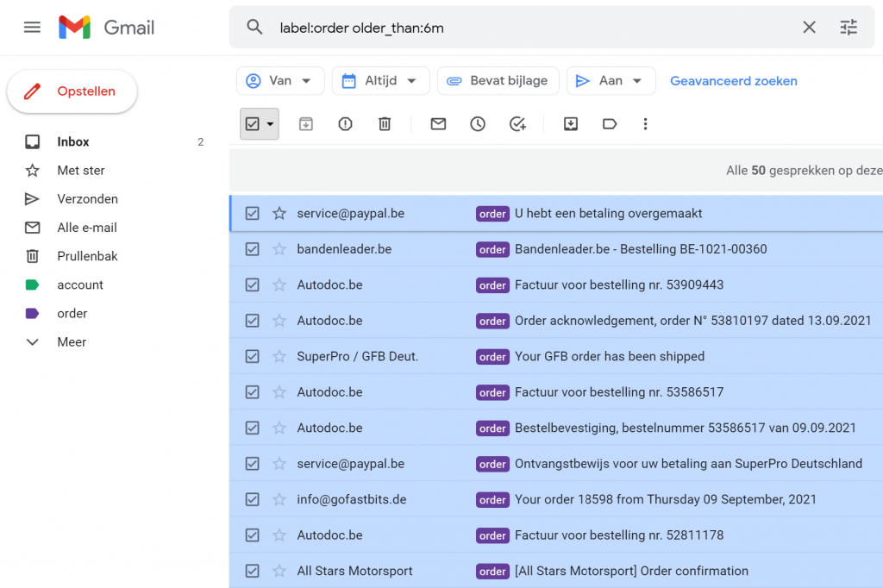Open Alle e-mail folder

pos(87,228)
